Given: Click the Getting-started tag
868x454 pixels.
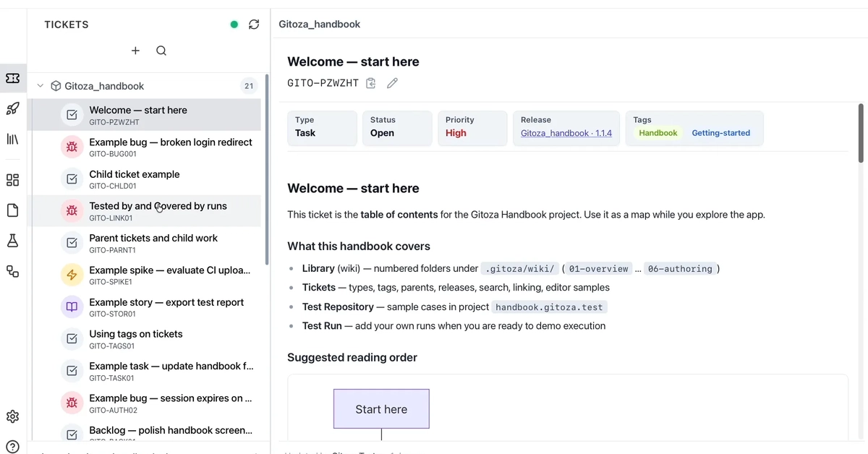Looking at the screenshot, I should 720,133.
